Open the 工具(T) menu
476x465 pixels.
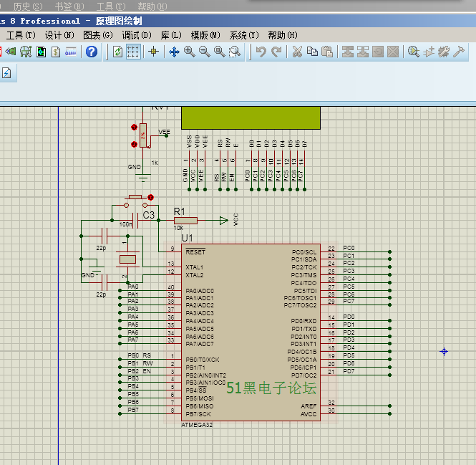[20, 35]
